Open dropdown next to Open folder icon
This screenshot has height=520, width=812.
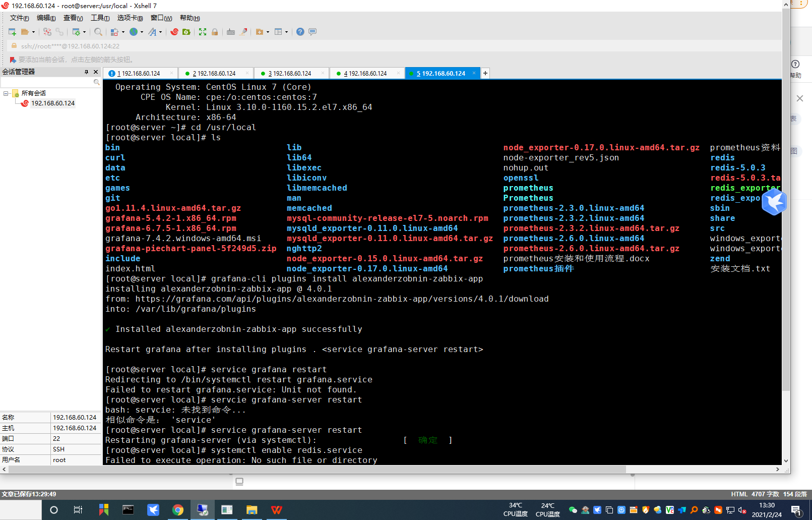pyautogui.click(x=34, y=32)
